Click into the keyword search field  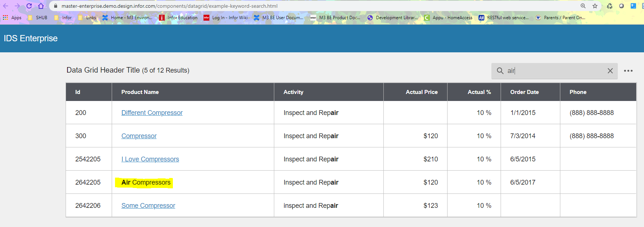[x=554, y=71]
